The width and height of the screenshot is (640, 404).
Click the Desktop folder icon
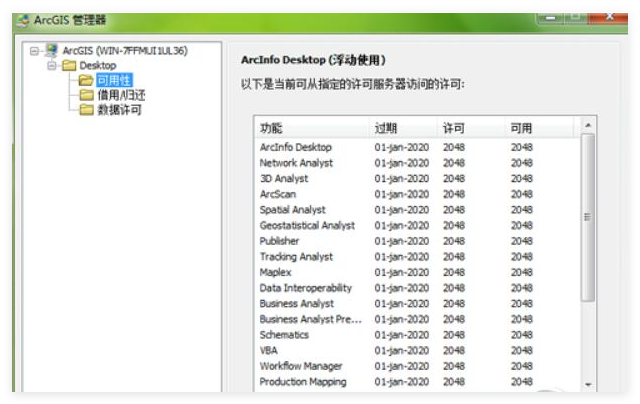(x=69, y=65)
